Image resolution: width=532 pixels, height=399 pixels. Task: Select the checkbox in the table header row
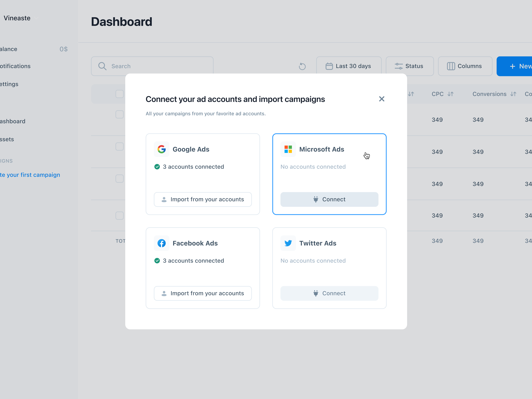[x=119, y=94]
